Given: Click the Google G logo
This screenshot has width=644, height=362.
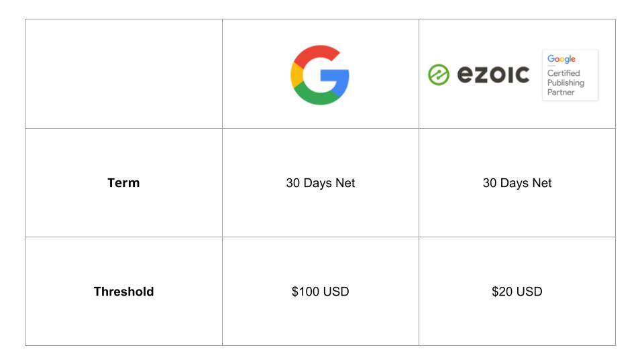Looking at the screenshot, I should pos(320,74).
